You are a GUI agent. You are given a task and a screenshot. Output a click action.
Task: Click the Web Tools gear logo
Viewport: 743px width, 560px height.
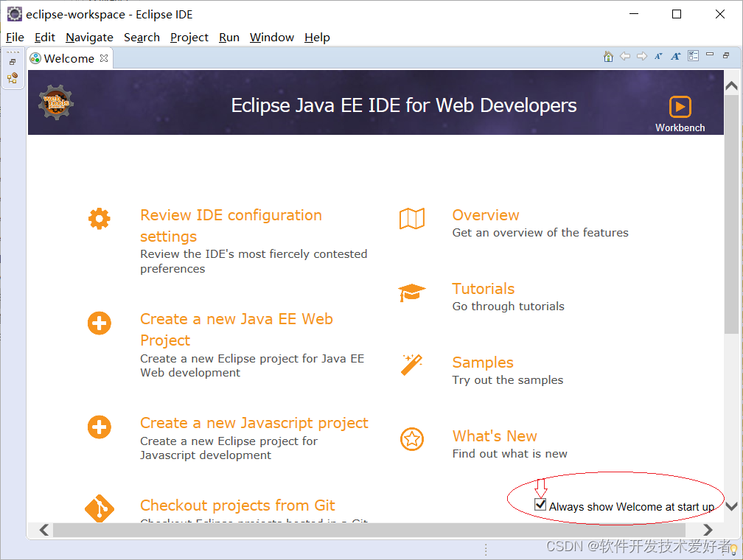click(x=56, y=102)
